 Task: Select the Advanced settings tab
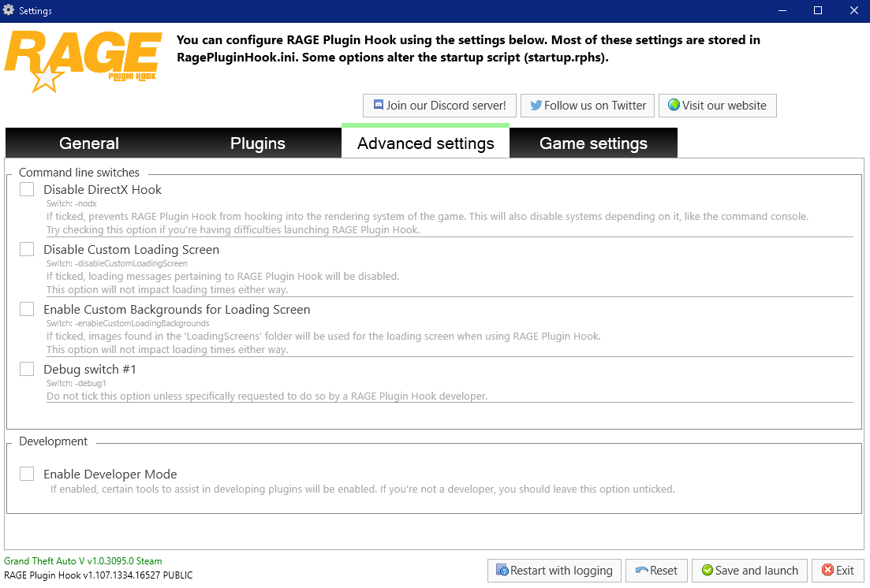[x=426, y=143]
